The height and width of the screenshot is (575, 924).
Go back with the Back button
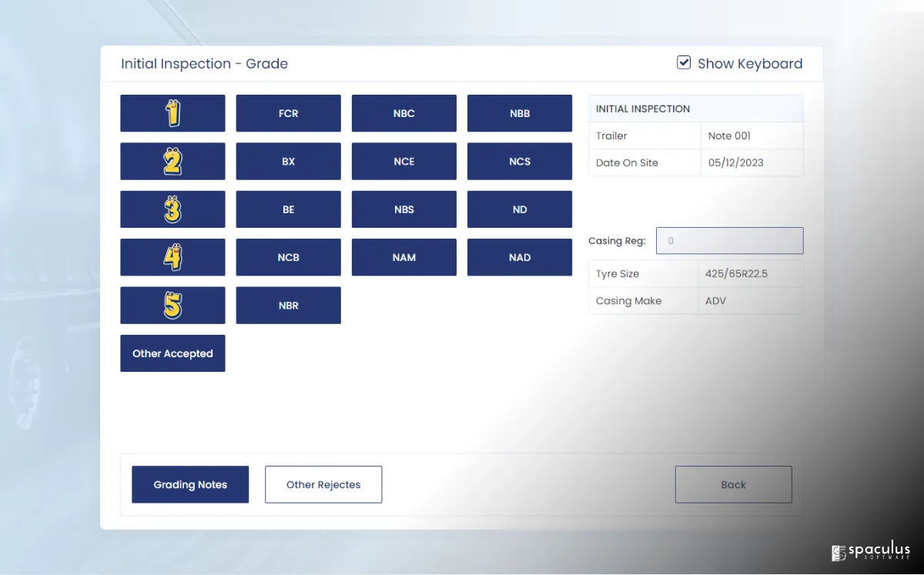pyautogui.click(x=733, y=485)
